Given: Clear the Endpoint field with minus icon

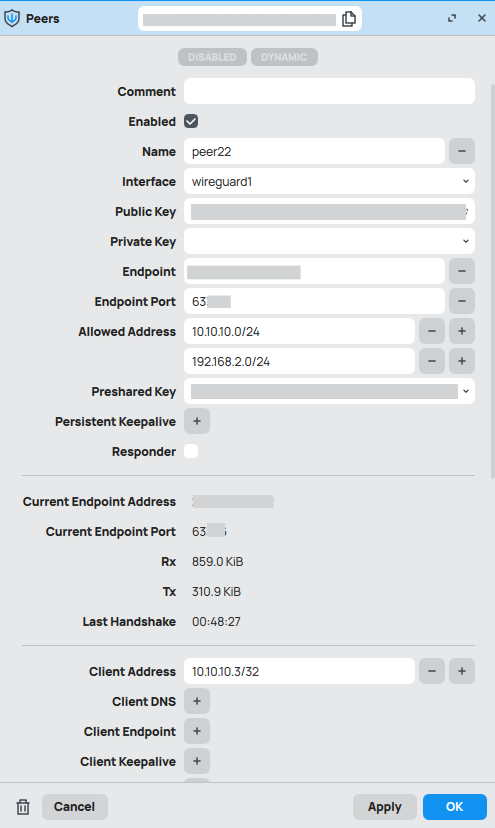Looking at the screenshot, I should [x=462, y=271].
